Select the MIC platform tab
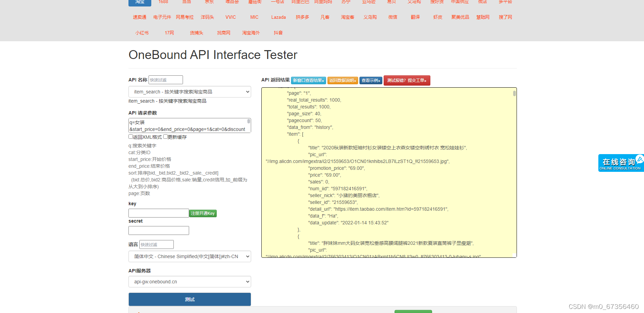This screenshot has height=313, width=644. pyautogui.click(x=255, y=17)
